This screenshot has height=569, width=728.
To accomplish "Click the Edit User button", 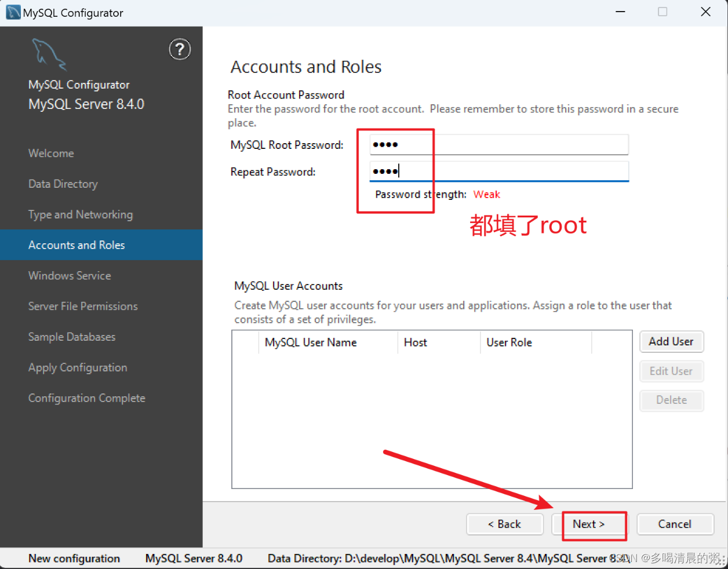I will 671,371.
